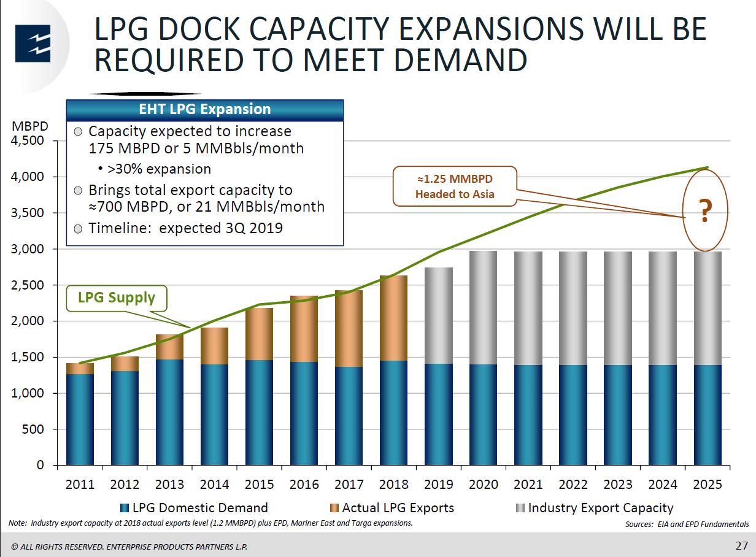The height and width of the screenshot is (557, 756).
Task: Click the 2011 x-axis label
Action: [x=80, y=484]
